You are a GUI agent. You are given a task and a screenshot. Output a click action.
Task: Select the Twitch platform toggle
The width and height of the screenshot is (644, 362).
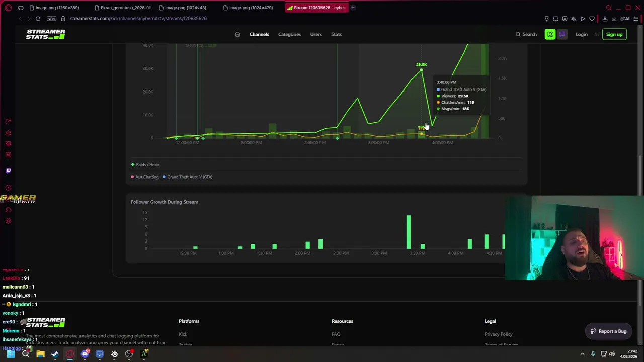point(562,34)
